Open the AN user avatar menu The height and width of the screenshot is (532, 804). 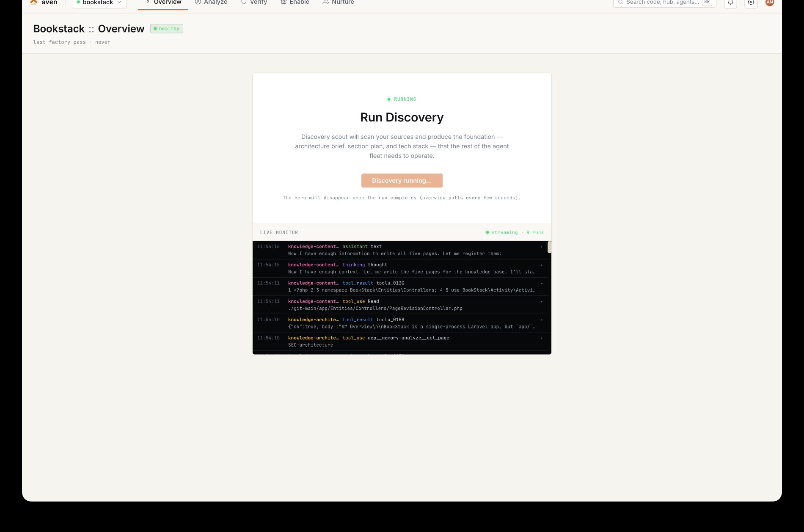pos(770,2)
